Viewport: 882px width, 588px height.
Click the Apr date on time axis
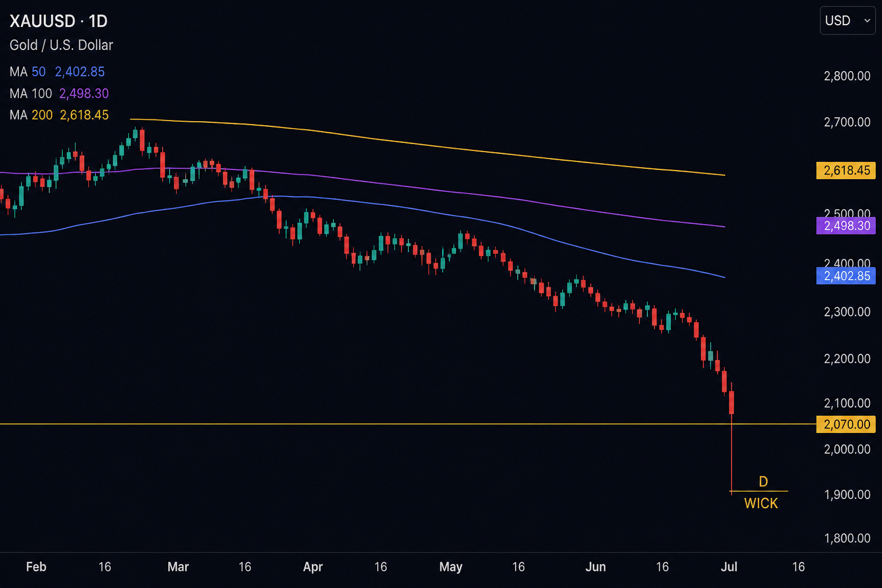coord(313,567)
